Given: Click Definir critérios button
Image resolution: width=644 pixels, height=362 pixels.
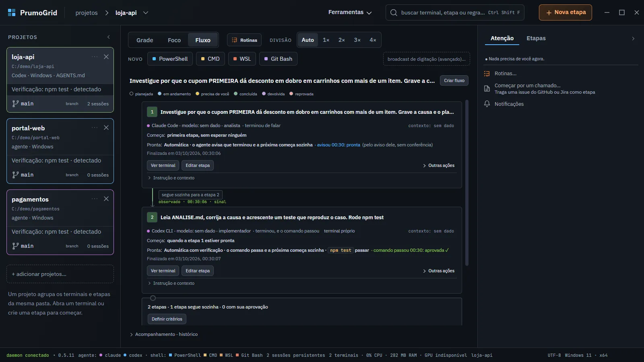Looking at the screenshot, I should pyautogui.click(x=167, y=319).
